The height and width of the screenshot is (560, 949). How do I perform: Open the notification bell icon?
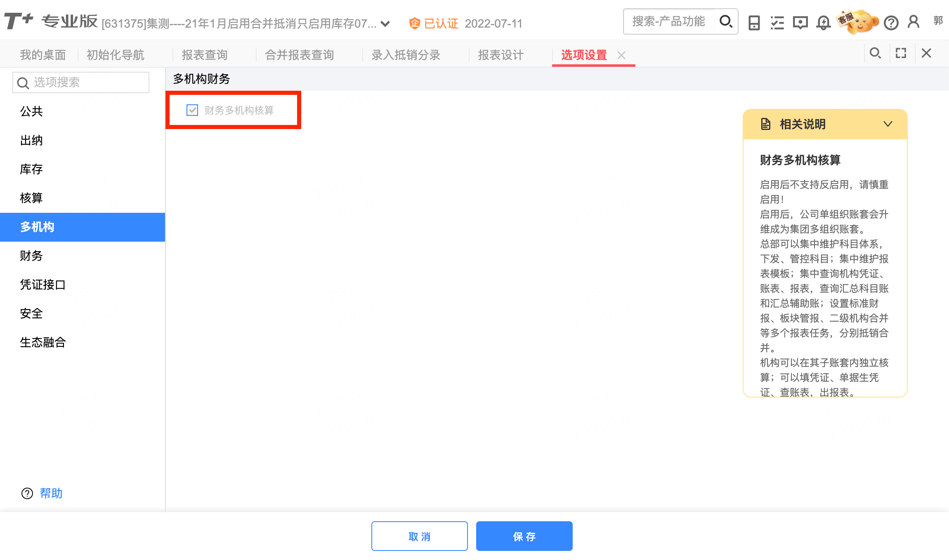pos(823,22)
